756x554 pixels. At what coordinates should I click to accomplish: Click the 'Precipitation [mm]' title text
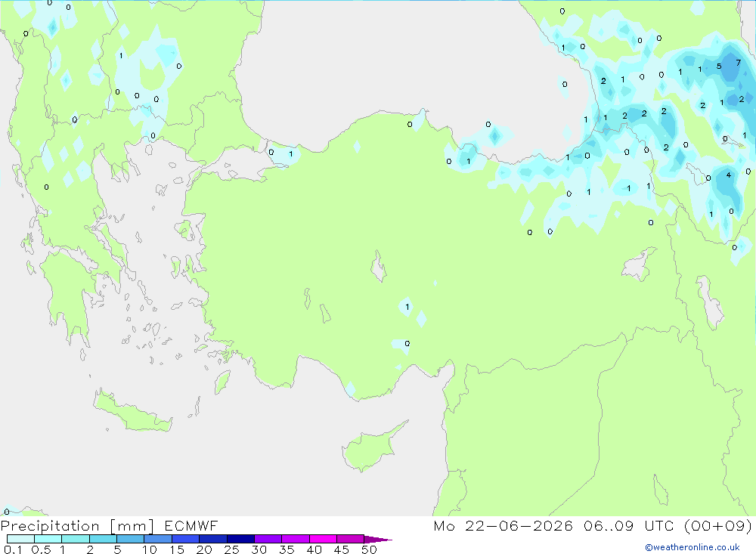pyautogui.click(x=78, y=526)
